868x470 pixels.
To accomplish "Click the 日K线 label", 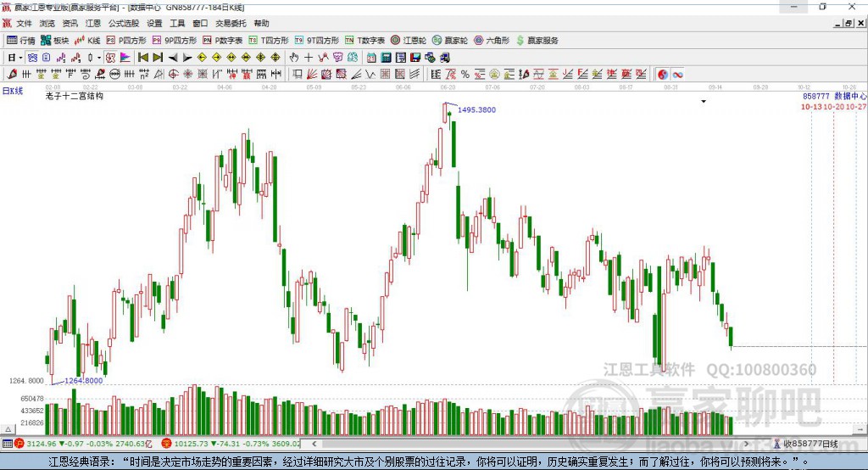I will pyautogui.click(x=13, y=91).
